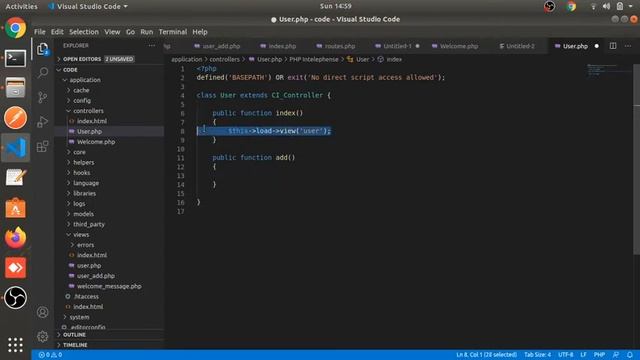Click the feedback icon in status bar

tap(616, 355)
